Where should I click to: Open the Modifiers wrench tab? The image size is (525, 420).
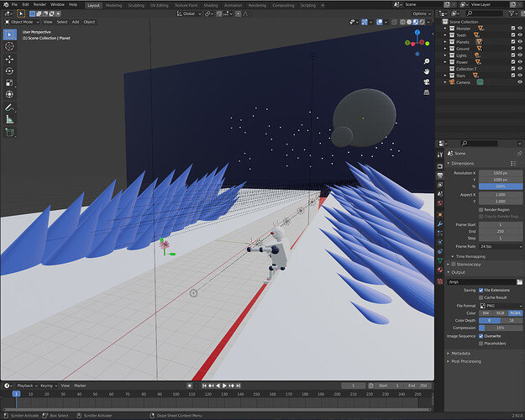440,223
